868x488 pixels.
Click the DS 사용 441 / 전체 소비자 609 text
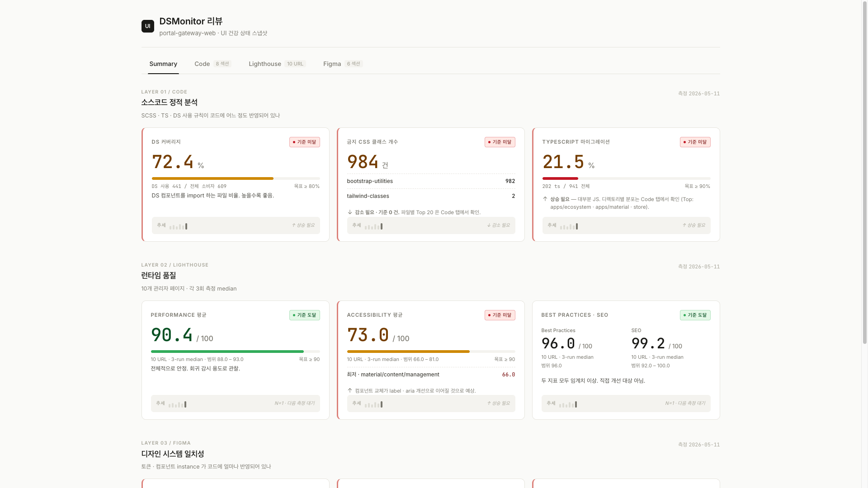click(189, 186)
